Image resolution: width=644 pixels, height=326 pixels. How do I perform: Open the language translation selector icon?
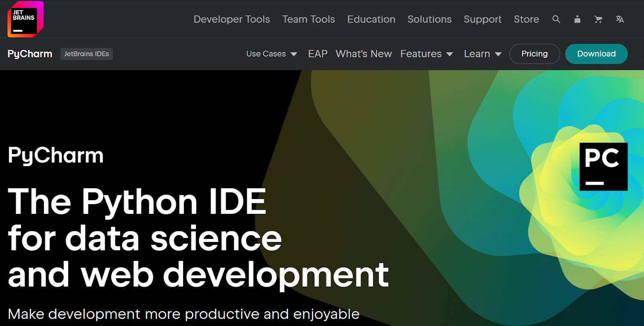click(620, 19)
